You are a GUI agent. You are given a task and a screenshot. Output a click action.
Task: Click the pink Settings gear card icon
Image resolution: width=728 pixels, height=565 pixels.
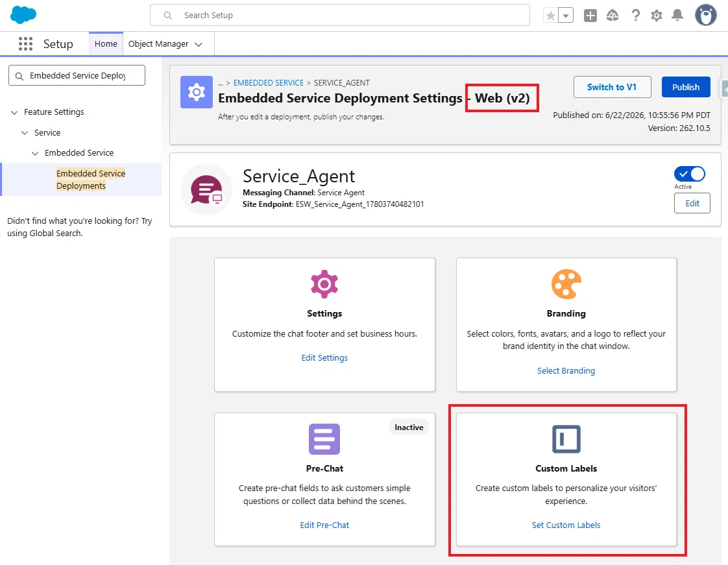coord(324,283)
